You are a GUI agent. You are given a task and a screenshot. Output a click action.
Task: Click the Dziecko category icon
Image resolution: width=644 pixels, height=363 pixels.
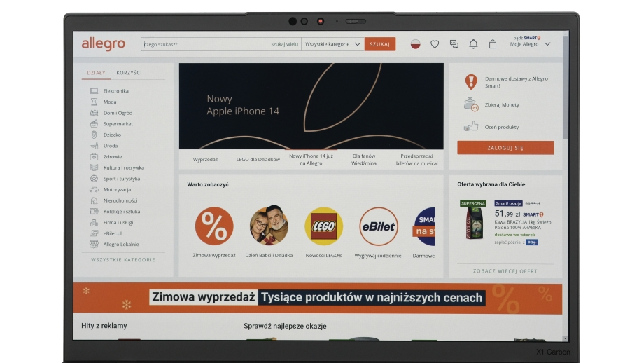[x=94, y=135]
